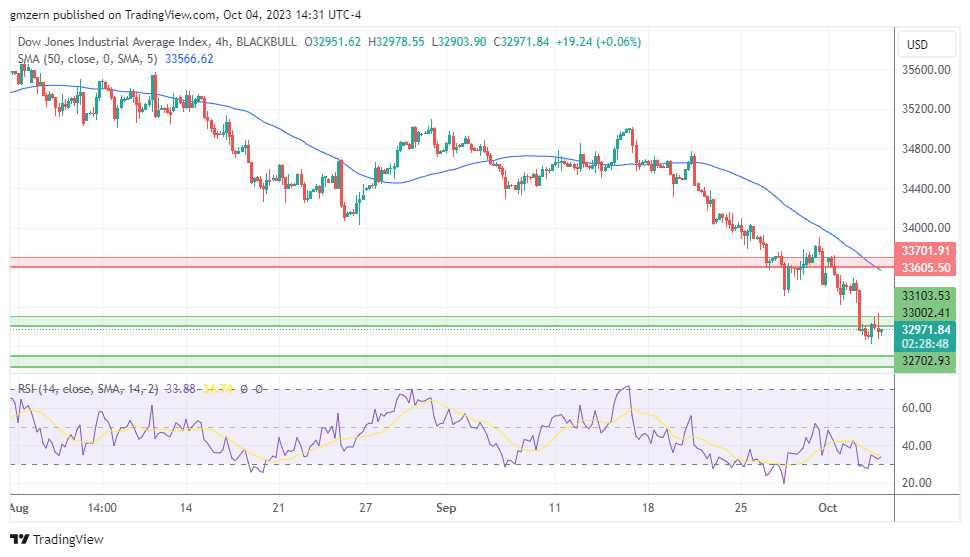This screenshot has height=557, width=970.
Task: Click the SMA (50, close, 0, SMA, 5) legend
Action: (87, 59)
